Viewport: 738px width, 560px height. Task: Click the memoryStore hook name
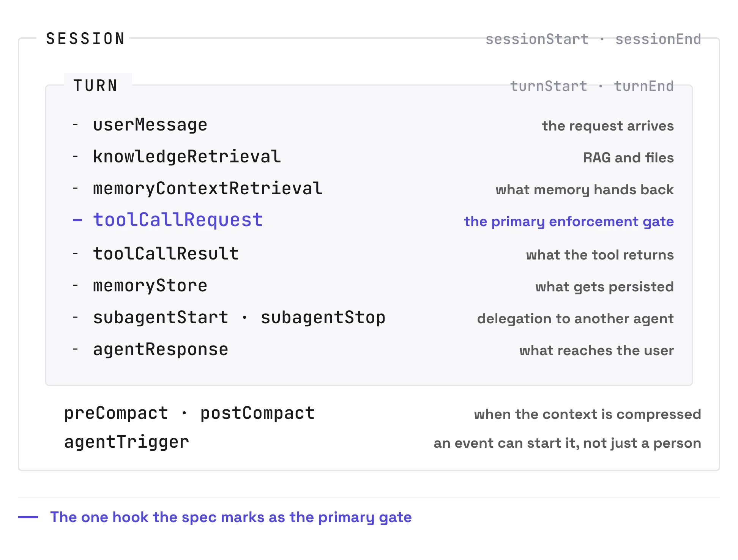(150, 286)
